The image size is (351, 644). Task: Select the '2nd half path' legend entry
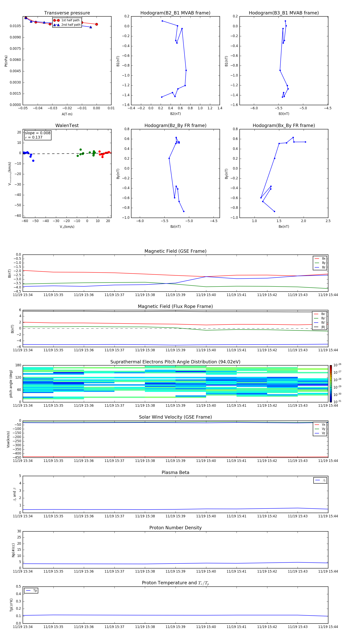(x=67, y=25)
